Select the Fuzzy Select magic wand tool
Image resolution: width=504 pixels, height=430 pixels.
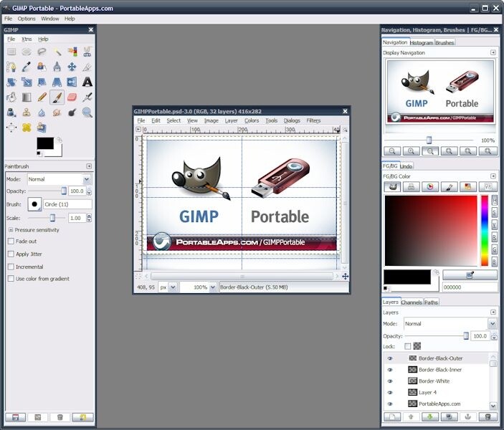pyautogui.click(x=57, y=52)
